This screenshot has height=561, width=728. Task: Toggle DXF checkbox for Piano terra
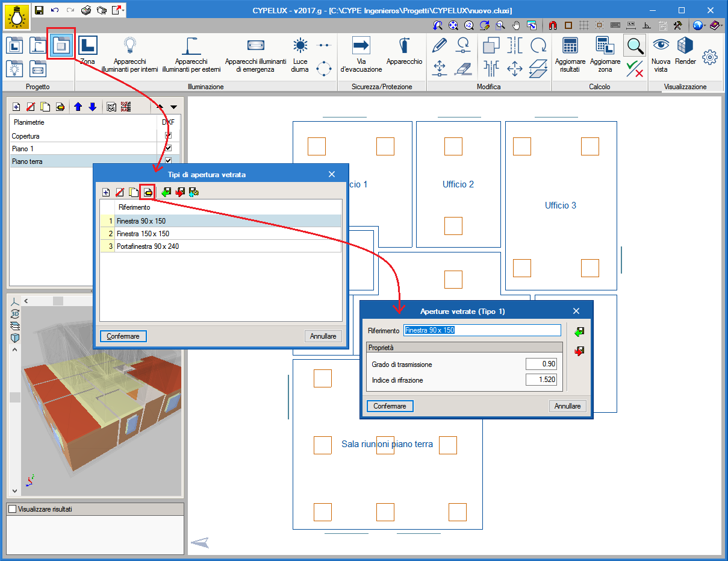pyautogui.click(x=168, y=161)
